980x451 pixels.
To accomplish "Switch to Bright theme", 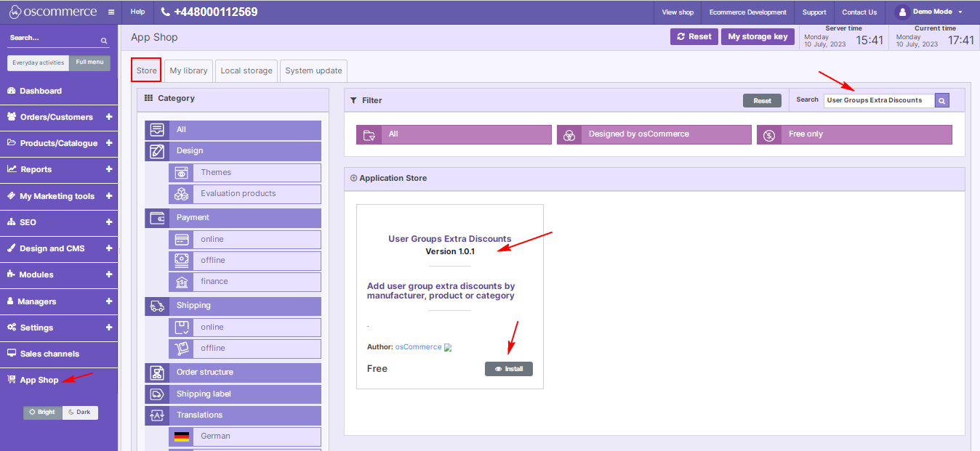I will [x=43, y=413].
